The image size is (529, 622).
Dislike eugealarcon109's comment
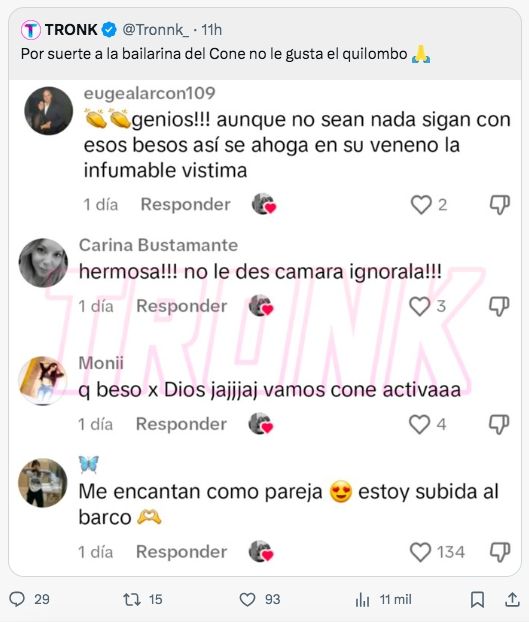click(x=500, y=205)
